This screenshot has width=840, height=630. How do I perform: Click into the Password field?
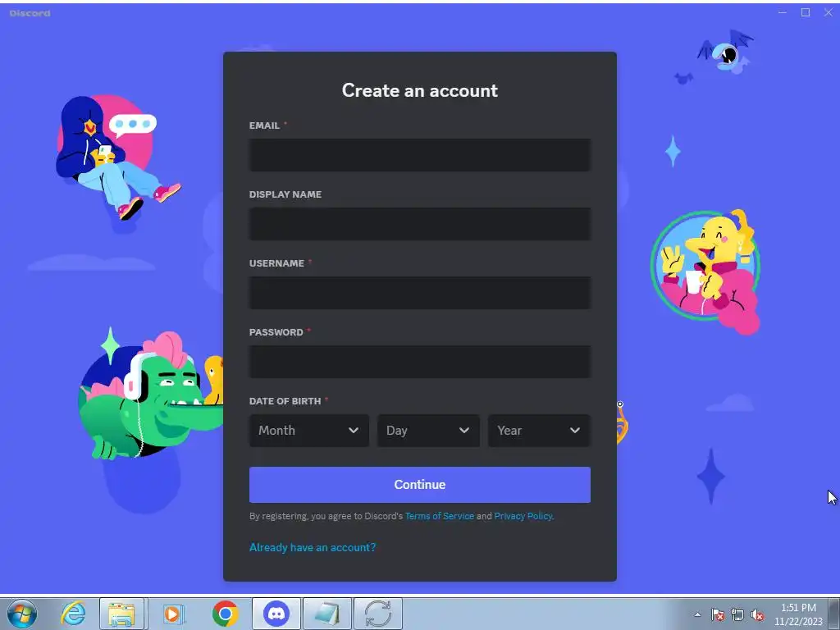coord(419,362)
